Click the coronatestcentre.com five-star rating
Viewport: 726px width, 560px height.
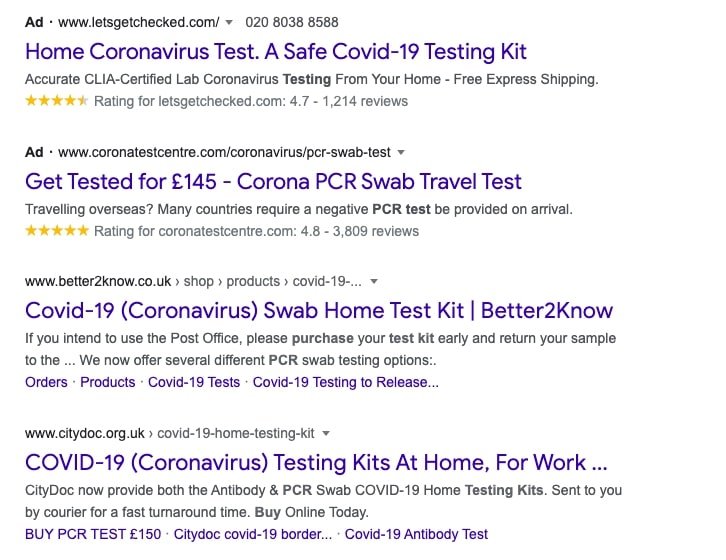tap(57, 231)
